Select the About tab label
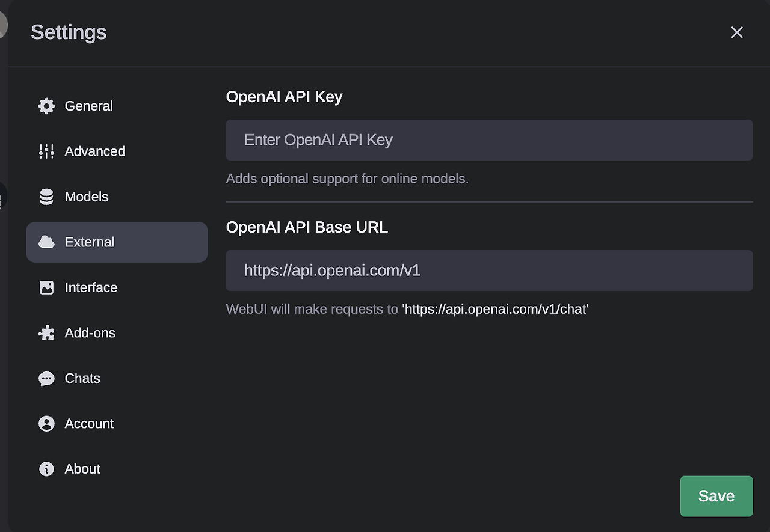Viewport: 770px width, 532px height. (x=82, y=469)
